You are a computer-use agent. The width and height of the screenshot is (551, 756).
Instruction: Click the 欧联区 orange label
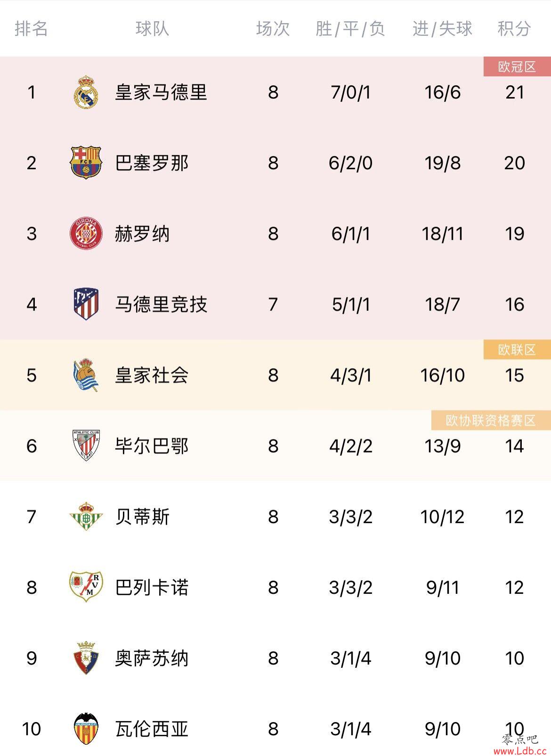click(517, 350)
